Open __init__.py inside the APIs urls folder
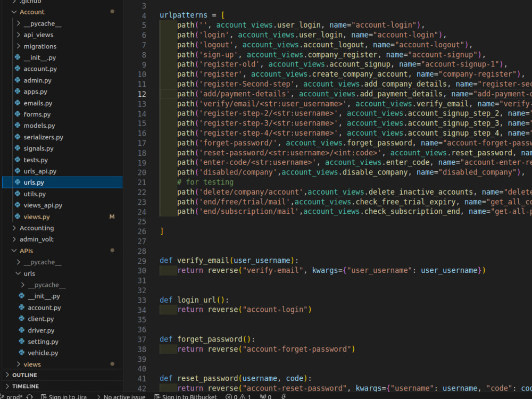 [x=44, y=296]
